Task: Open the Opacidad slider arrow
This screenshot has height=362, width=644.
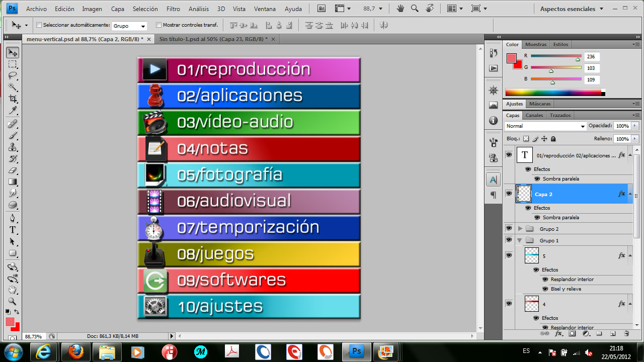Action: [x=635, y=126]
